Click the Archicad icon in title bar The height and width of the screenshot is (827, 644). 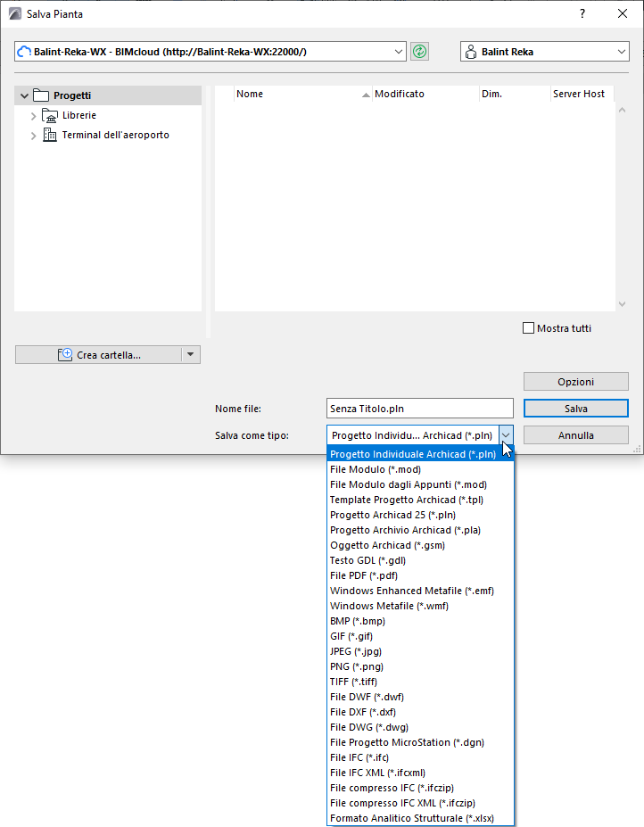15,13
